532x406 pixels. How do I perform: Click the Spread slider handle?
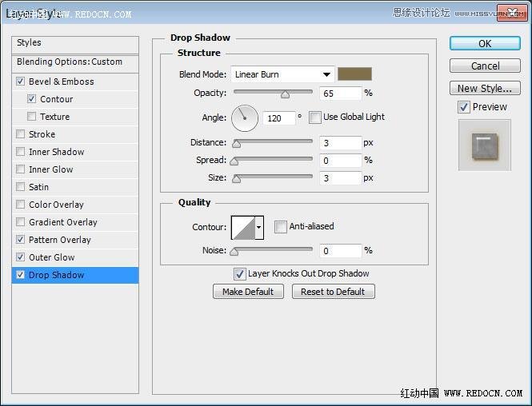point(234,161)
